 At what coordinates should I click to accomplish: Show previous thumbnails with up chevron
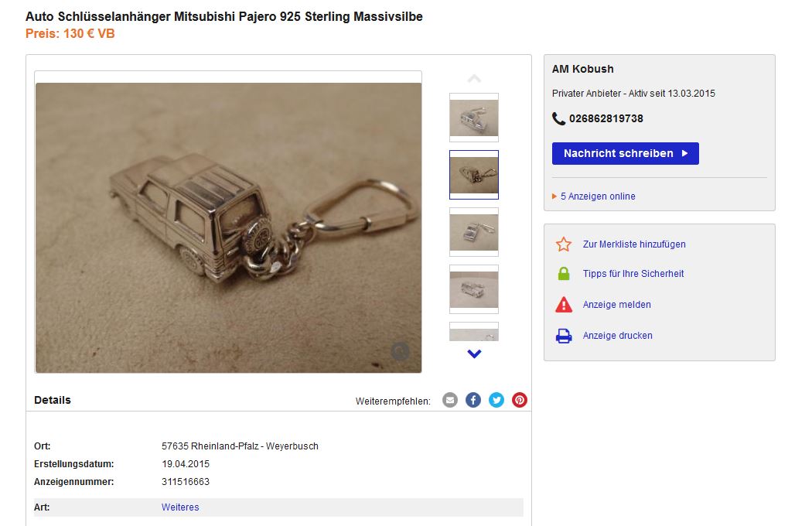coord(474,79)
